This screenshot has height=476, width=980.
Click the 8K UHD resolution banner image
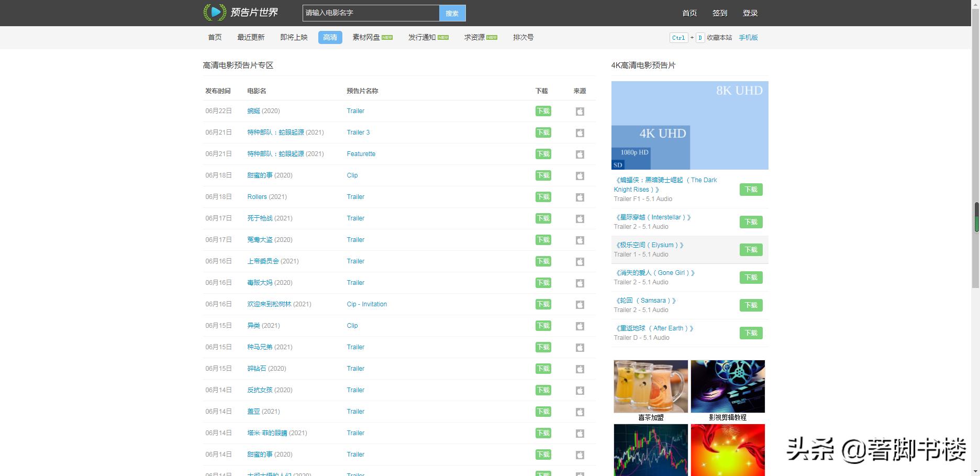pyautogui.click(x=690, y=125)
